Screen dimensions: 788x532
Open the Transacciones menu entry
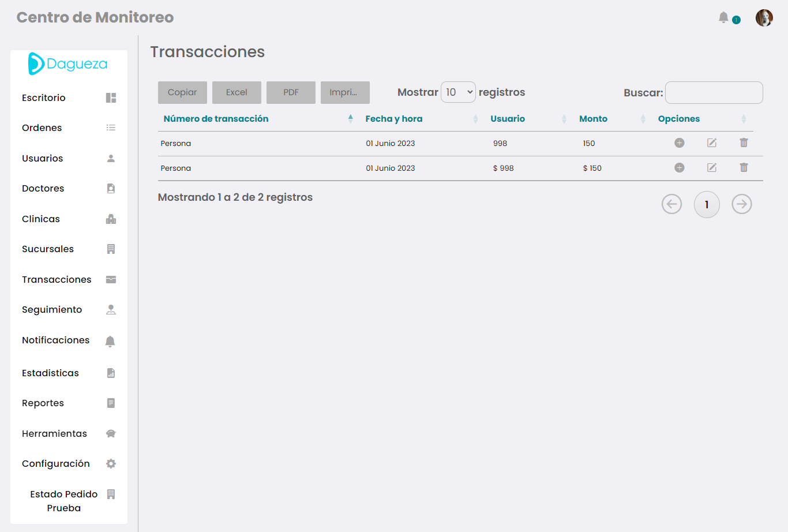coord(56,279)
